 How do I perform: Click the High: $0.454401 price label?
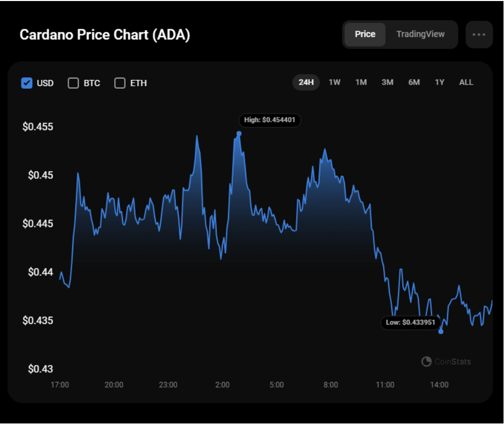coord(270,120)
